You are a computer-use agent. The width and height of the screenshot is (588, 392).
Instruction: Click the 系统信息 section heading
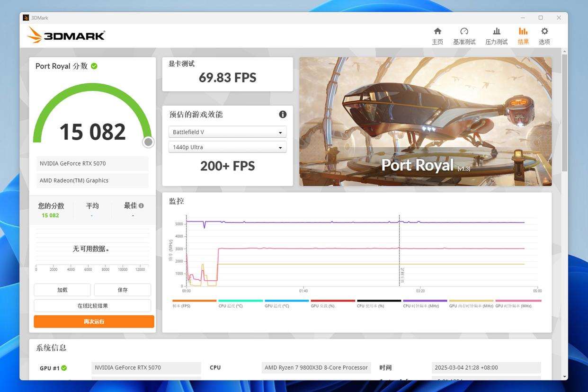click(x=51, y=348)
